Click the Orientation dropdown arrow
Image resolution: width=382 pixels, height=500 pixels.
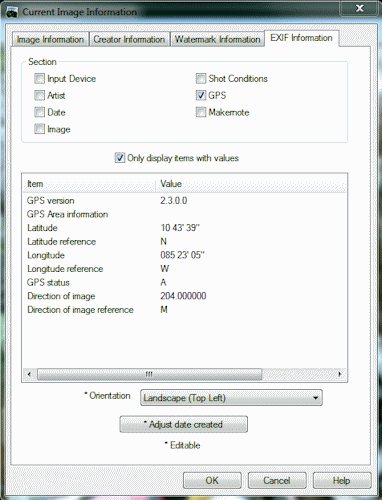[x=315, y=398]
